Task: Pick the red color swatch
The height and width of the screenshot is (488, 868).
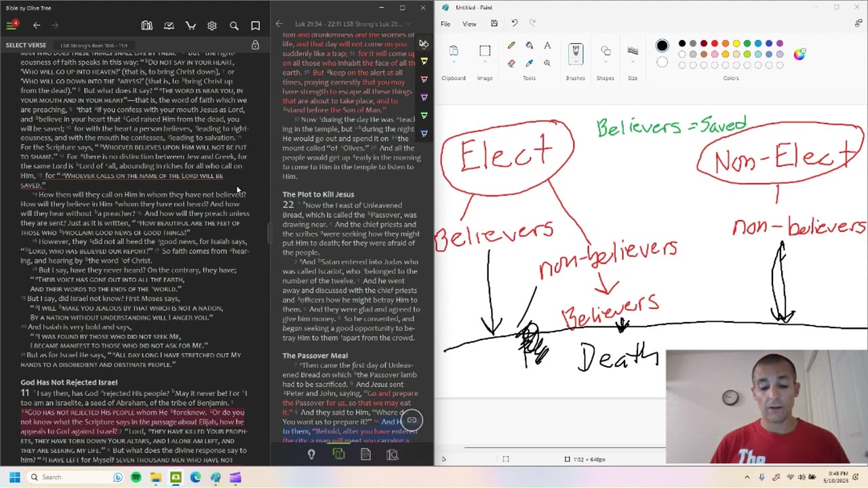Action: point(715,43)
